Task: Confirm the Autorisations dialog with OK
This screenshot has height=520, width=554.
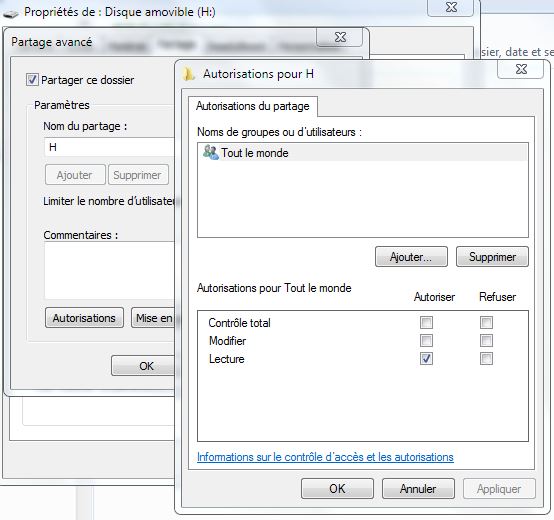Action: pyautogui.click(x=337, y=489)
